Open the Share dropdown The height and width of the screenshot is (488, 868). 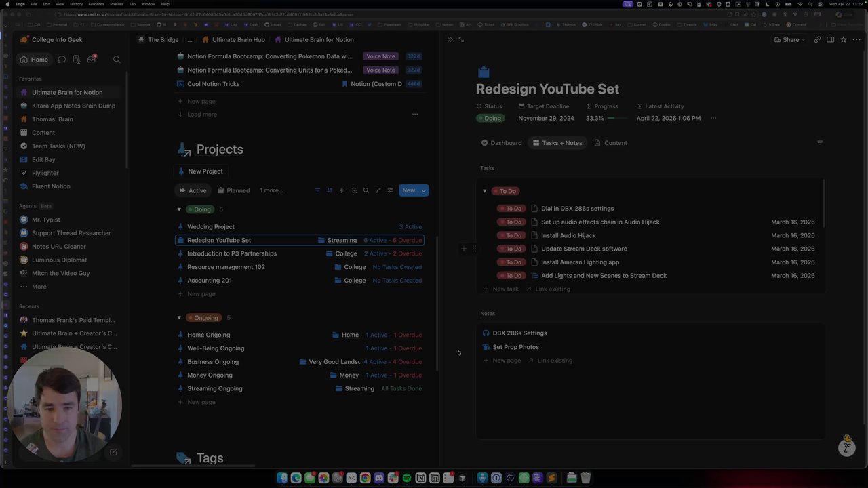(x=790, y=39)
